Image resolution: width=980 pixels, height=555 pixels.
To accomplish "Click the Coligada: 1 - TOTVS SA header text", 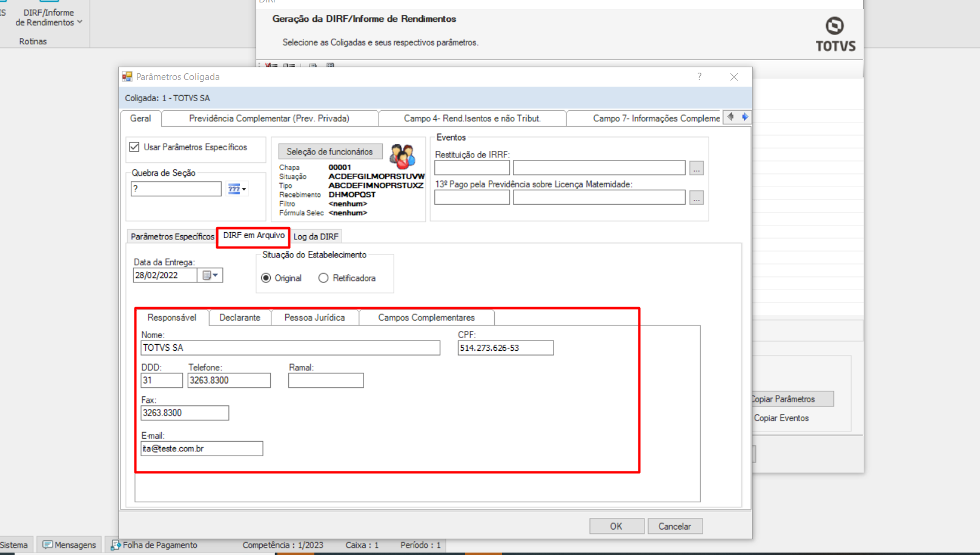I will pos(167,98).
